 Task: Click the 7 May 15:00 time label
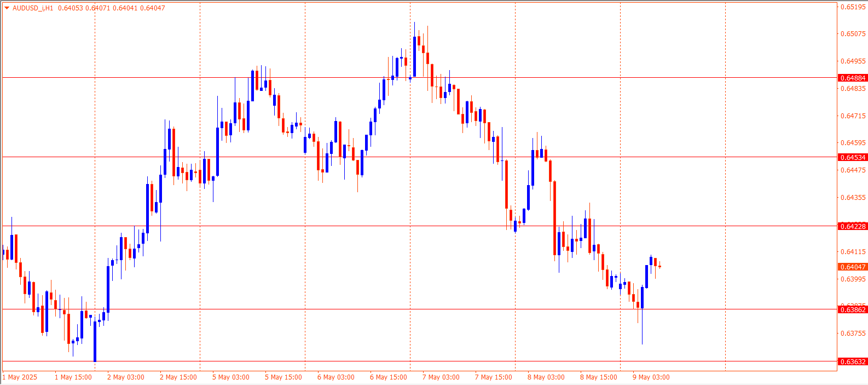(x=494, y=377)
